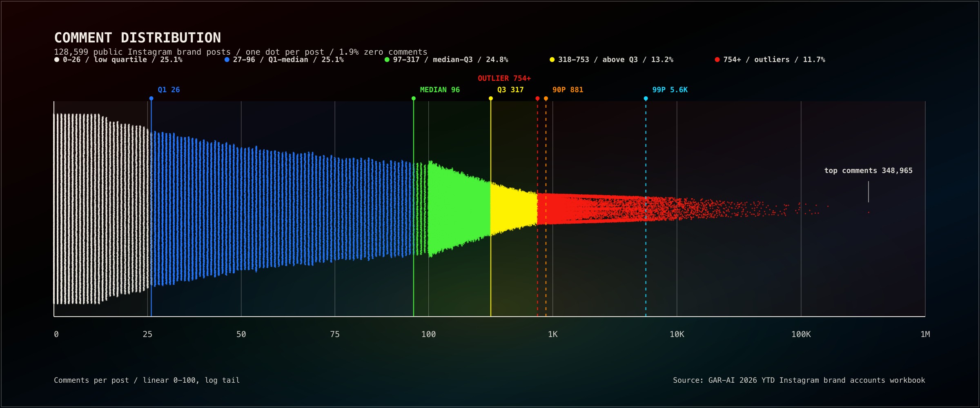980x408 pixels.
Task: Click the axis tick label '50'
Action: [241, 335]
